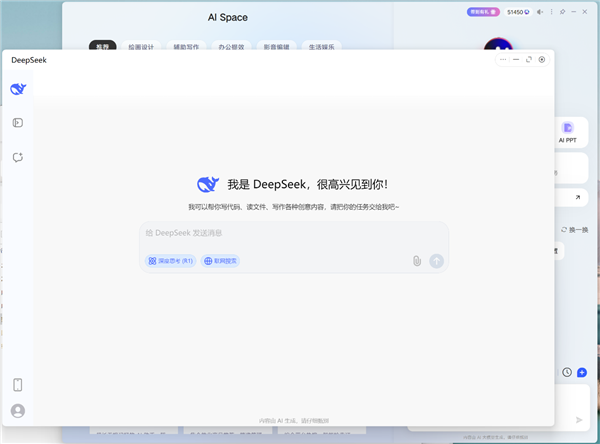The width and height of the screenshot is (600, 444).
Task: Click the paperclip attach file icon
Action: click(x=417, y=261)
